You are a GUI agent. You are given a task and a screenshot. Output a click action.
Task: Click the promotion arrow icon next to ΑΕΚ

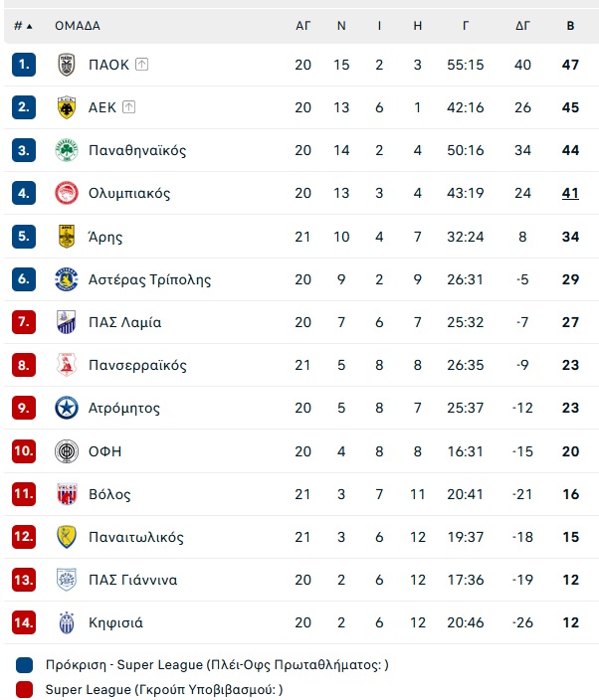point(128,107)
